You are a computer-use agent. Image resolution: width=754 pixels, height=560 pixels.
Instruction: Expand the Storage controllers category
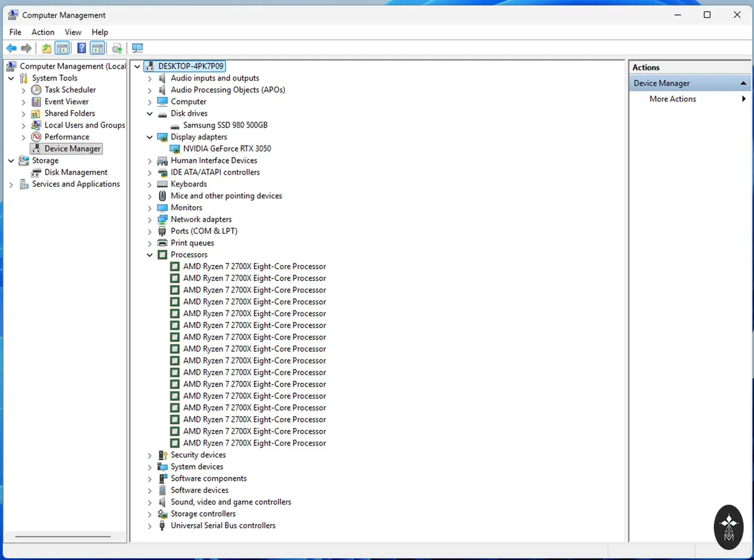point(150,514)
